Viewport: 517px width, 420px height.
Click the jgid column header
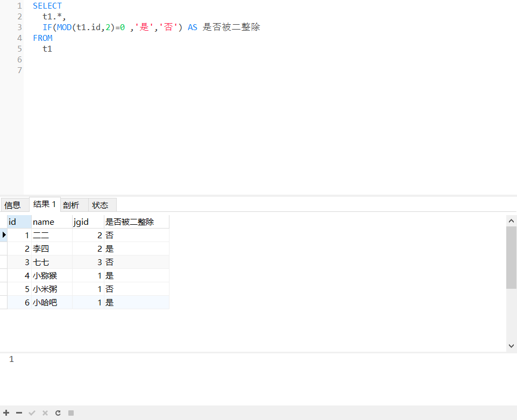pos(81,222)
